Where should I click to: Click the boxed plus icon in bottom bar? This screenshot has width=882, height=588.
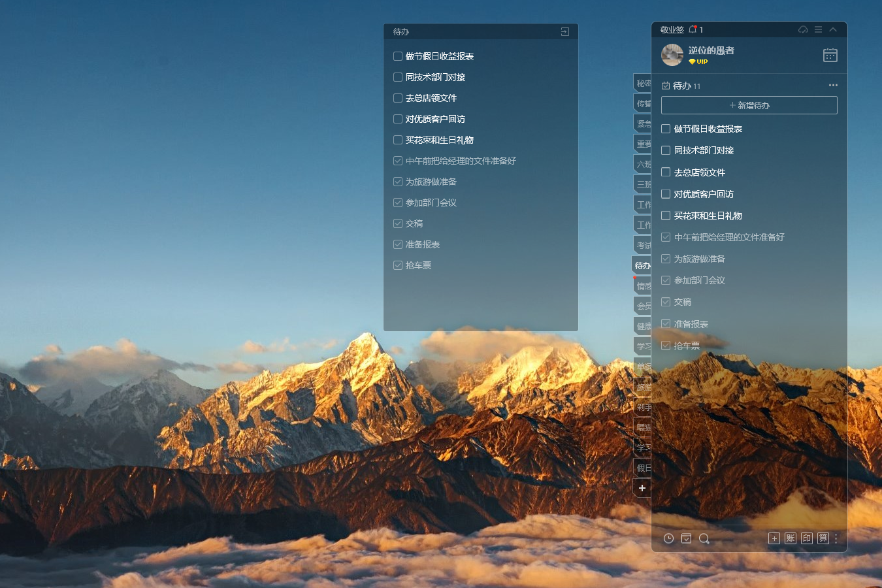(774, 538)
